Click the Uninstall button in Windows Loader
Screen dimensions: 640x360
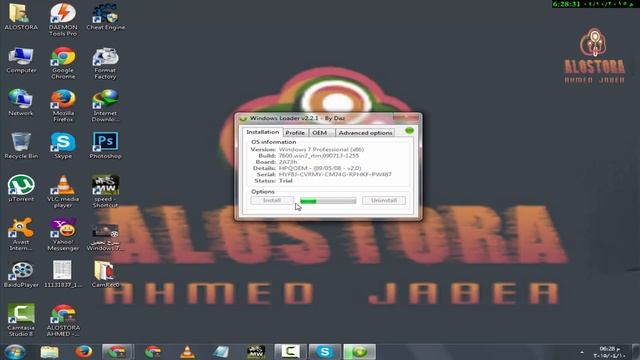[384, 200]
